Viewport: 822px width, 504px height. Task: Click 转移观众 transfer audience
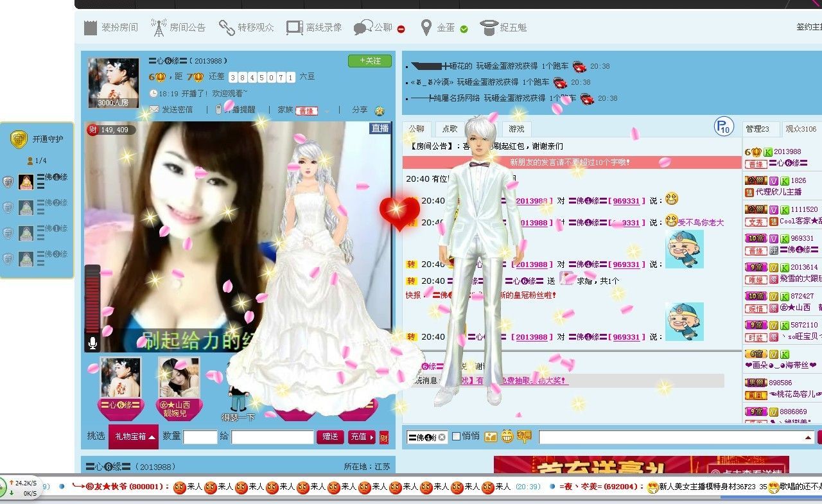coord(246,28)
